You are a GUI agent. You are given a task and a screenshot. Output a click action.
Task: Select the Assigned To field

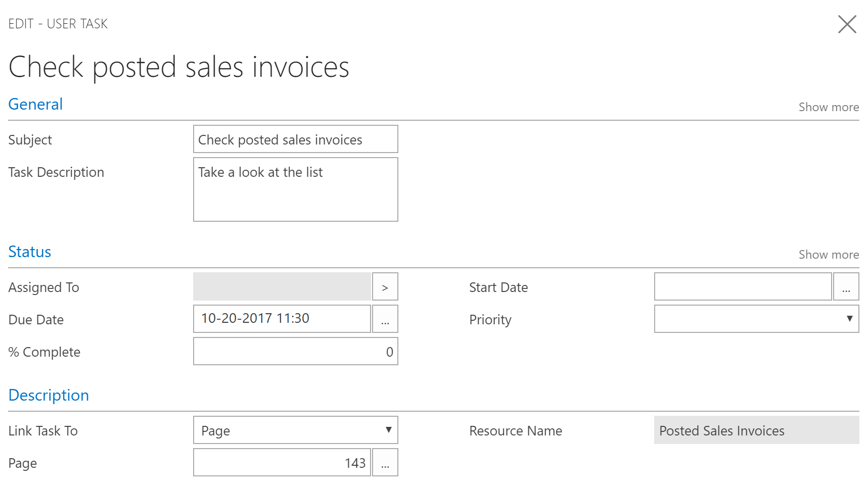tap(281, 286)
